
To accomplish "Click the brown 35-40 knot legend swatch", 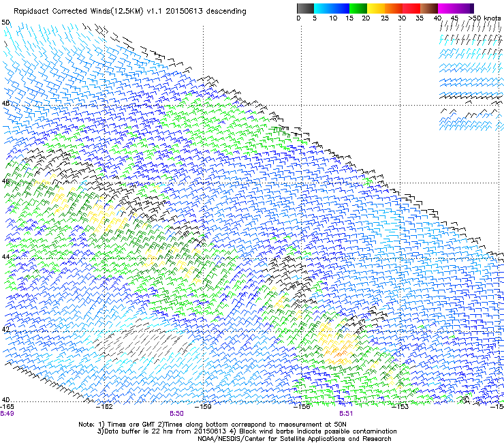I will tap(429, 8).
